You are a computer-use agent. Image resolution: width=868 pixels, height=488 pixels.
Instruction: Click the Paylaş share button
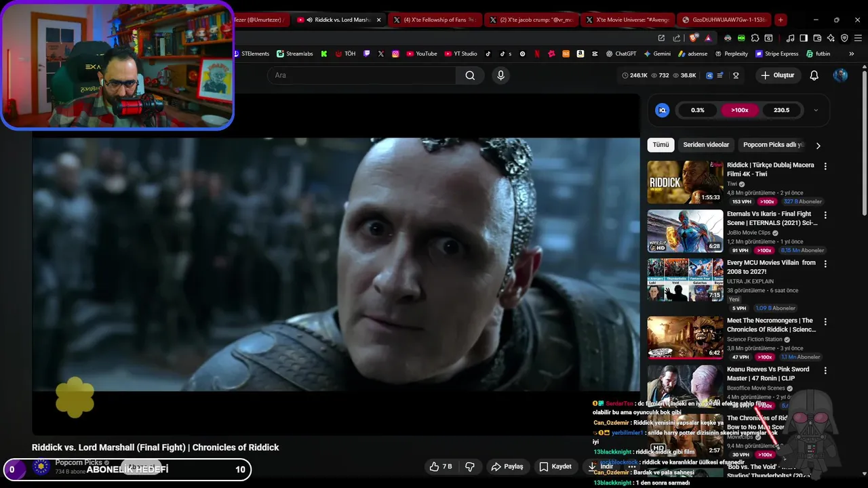click(507, 466)
